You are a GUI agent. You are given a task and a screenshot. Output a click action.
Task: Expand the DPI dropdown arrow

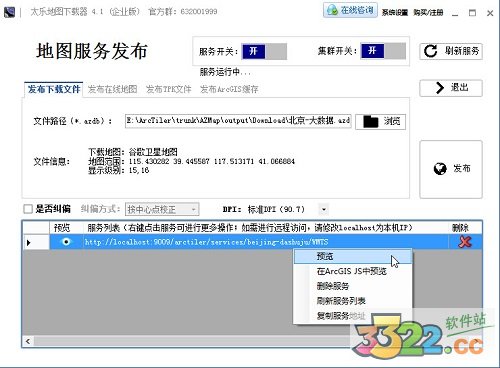click(x=324, y=209)
